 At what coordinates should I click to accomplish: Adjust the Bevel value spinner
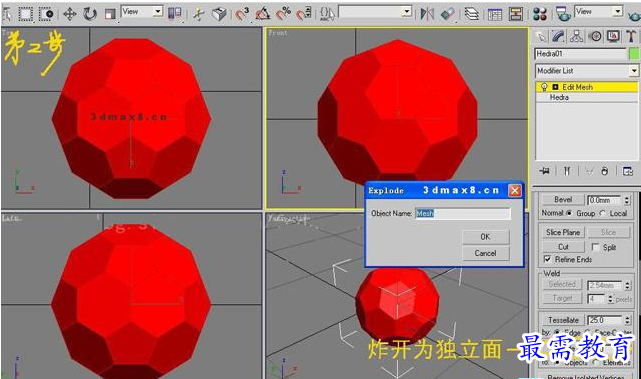point(628,200)
